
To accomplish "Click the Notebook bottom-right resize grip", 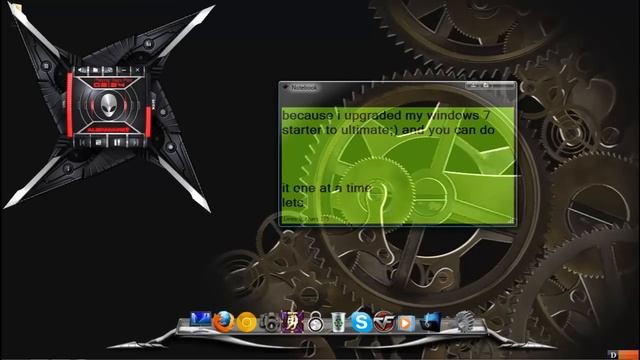I will coord(511,220).
